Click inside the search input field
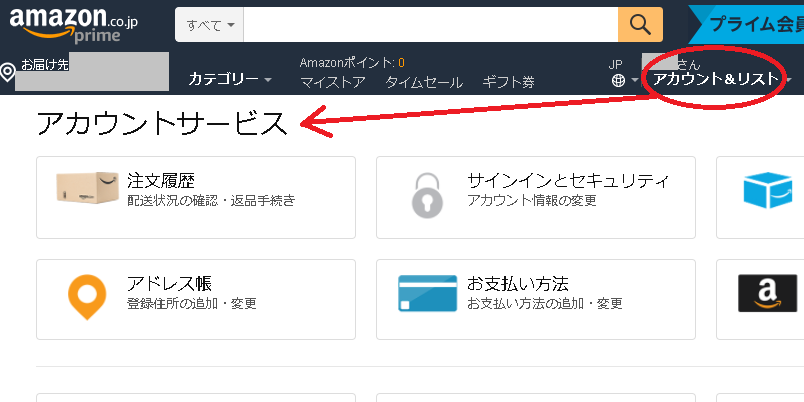 coord(431,25)
